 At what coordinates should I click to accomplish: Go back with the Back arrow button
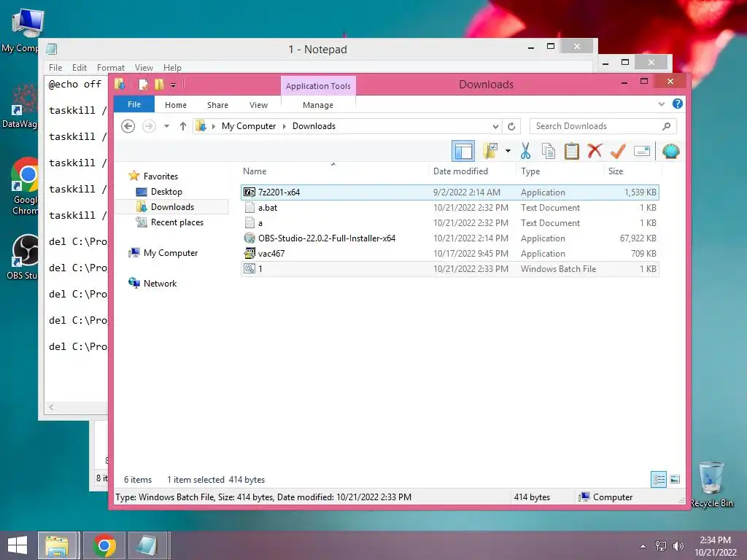(x=128, y=126)
